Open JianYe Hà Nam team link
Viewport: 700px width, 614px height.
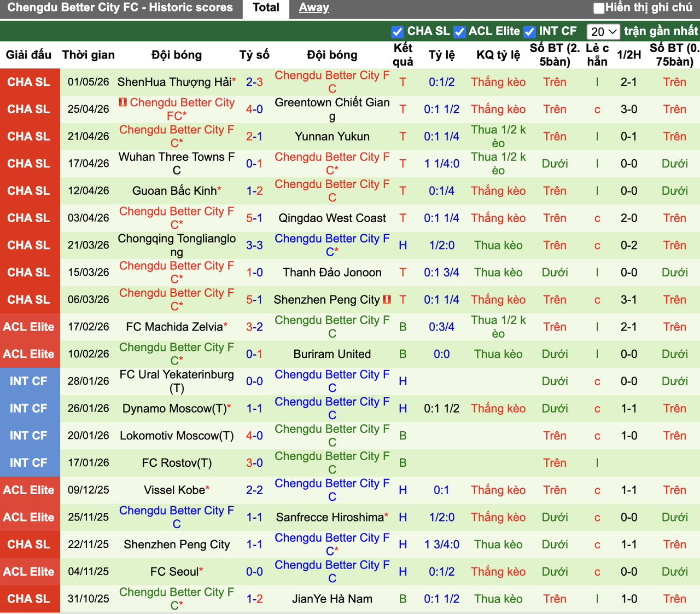(x=332, y=599)
